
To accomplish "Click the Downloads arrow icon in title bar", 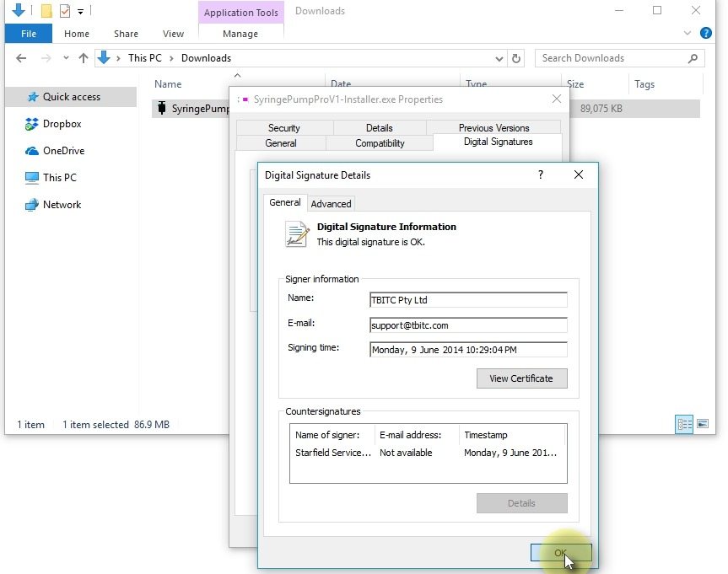I will (19, 10).
